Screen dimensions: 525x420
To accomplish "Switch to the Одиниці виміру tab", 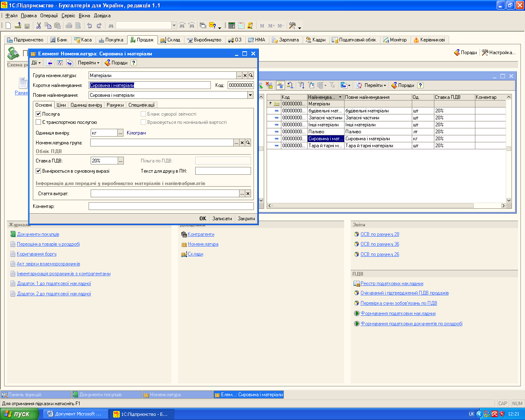I will click(86, 105).
